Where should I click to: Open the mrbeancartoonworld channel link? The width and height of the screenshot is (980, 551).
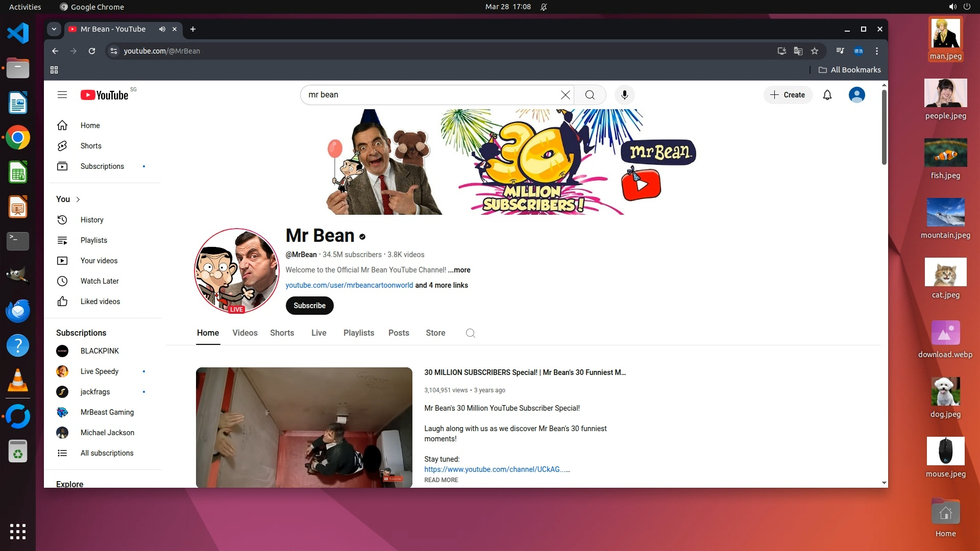pos(349,285)
